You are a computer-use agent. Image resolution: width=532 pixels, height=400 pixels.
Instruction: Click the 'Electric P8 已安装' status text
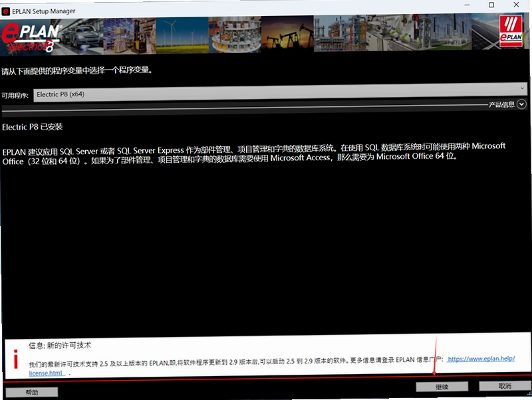(x=32, y=127)
